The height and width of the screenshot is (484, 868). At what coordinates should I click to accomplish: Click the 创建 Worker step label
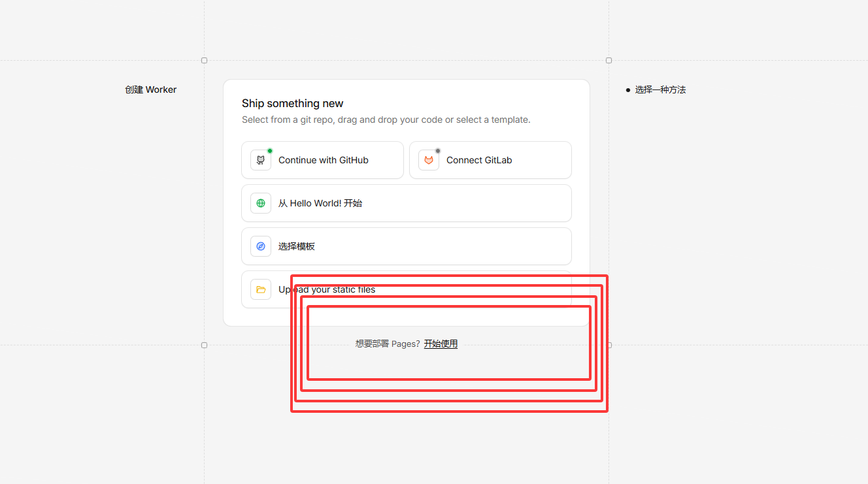click(150, 89)
